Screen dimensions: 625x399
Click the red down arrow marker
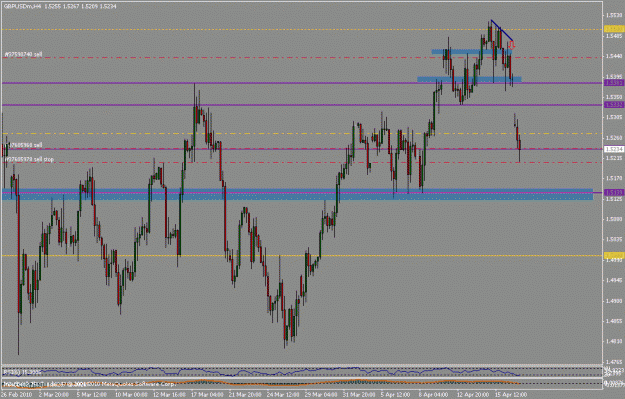click(512, 45)
